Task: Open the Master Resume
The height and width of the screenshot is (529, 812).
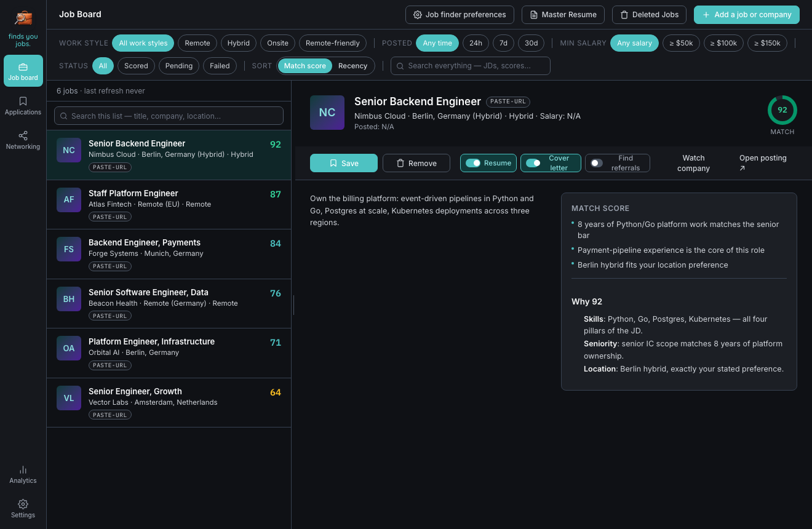Action: 563,15
